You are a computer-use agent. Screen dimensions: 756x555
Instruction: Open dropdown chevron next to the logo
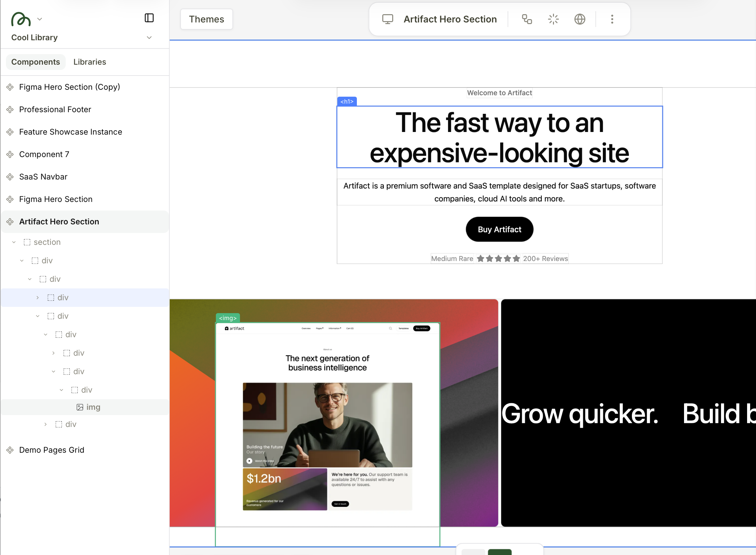pos(40,19)
